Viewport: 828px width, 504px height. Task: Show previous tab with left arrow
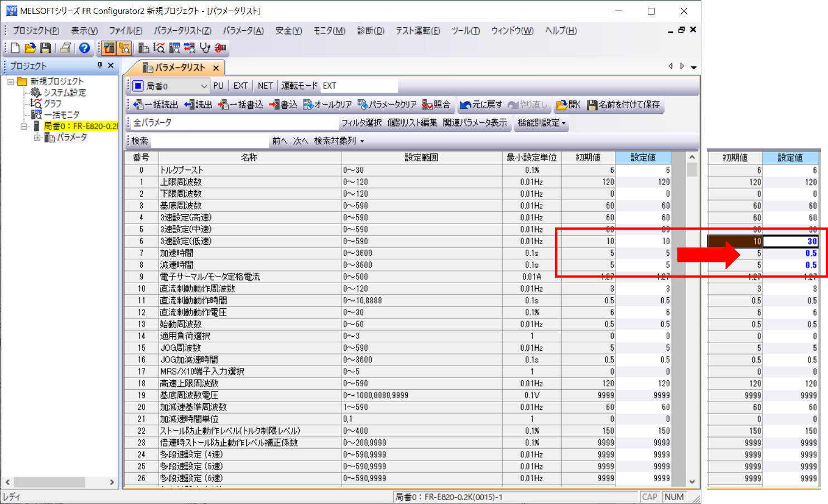(671, 66)
